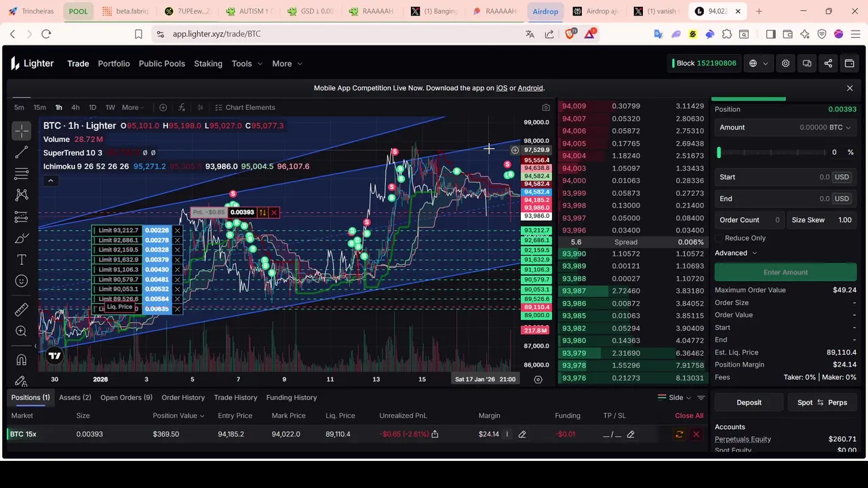Change the Amount BTC unit dropdown
The image size is (868, 488).
point(840,127)
